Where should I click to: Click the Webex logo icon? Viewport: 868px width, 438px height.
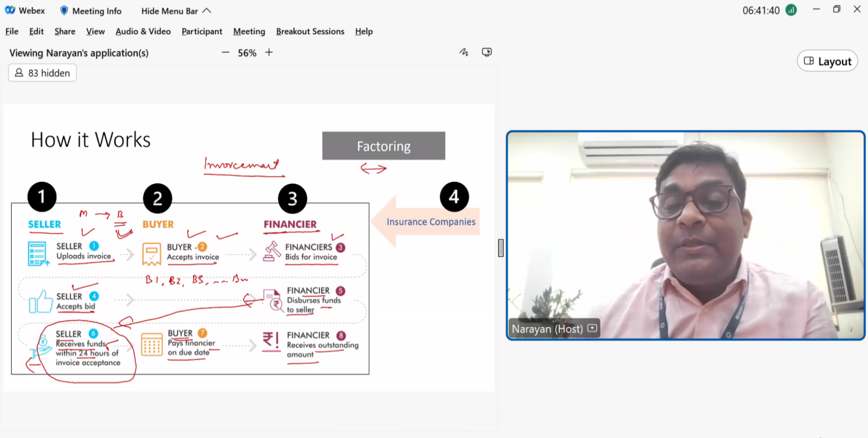click(10, 10)
